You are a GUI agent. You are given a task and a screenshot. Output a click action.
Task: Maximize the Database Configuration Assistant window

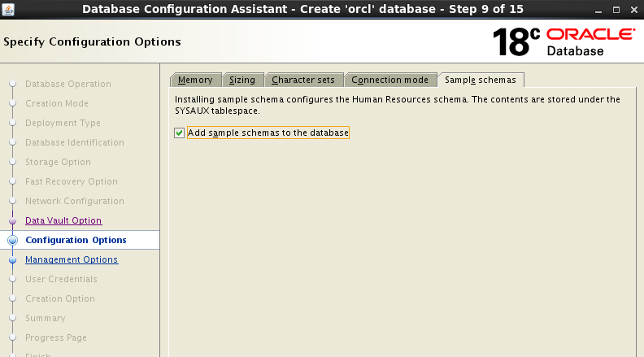(616, 10)
